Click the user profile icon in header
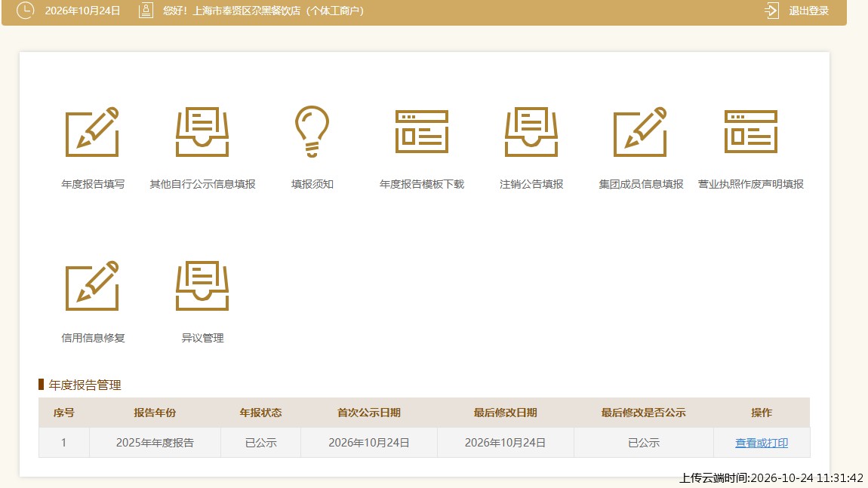This screenshot has width=868, height=488. coord(146,11)
